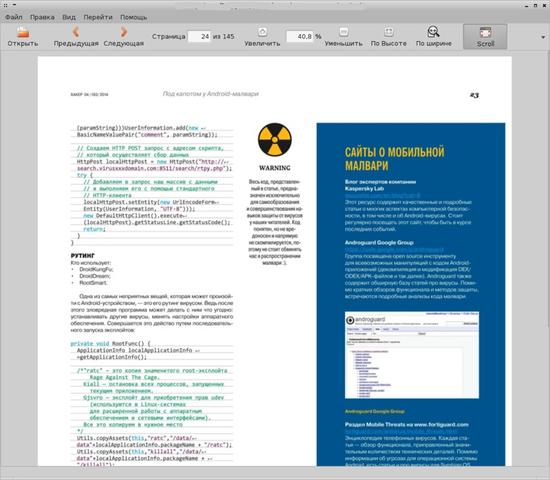Click the window menu button in title bar corner
This screenshot has width=550, height=480.
[x=5, y=5]
